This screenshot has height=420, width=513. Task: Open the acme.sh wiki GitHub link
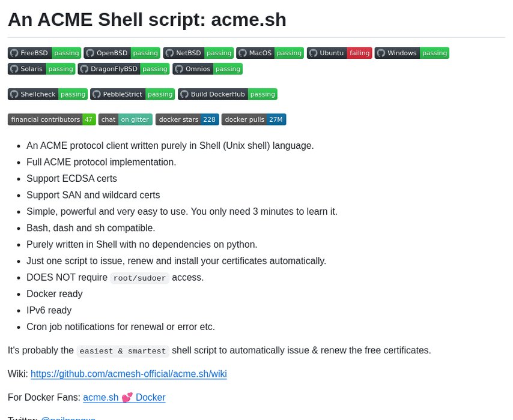pyautogui.click(x=129, y=374)
